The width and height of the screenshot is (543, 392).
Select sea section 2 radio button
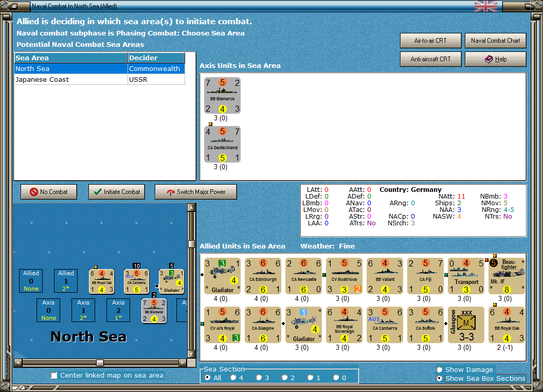coord(284,378)
